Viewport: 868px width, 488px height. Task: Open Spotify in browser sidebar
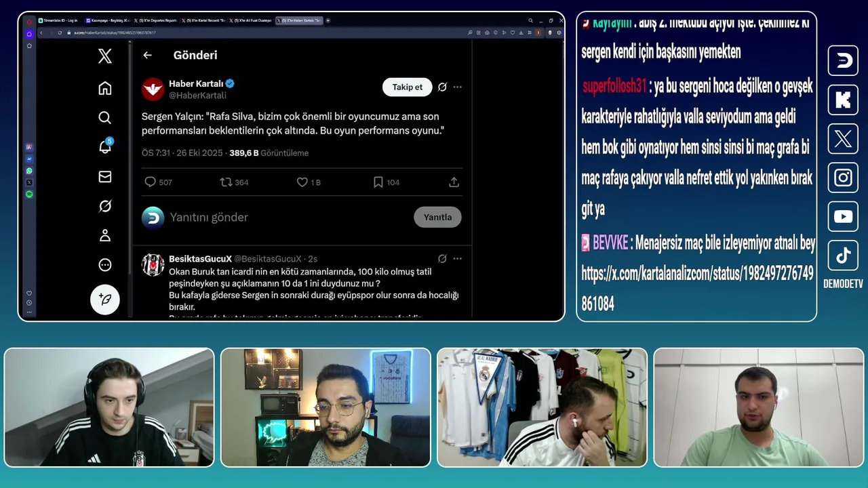point(29,194)
